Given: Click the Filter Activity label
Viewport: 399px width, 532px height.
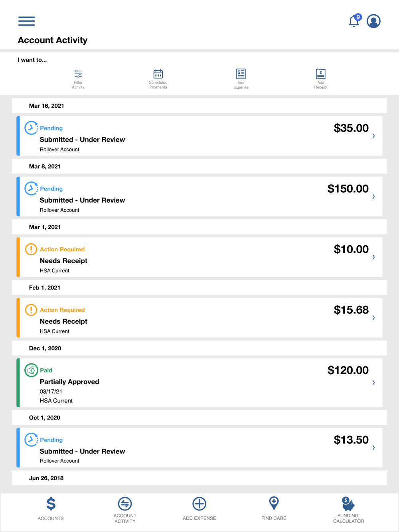Looking at the screenshot, I should (x=78, y=85).
